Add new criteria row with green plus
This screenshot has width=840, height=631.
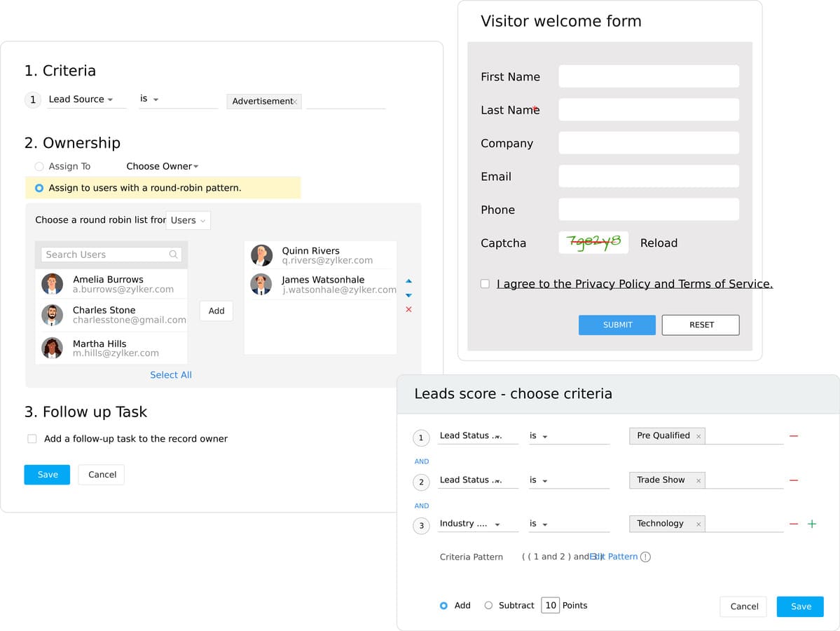pyautogui.click(x=812, y=524)
